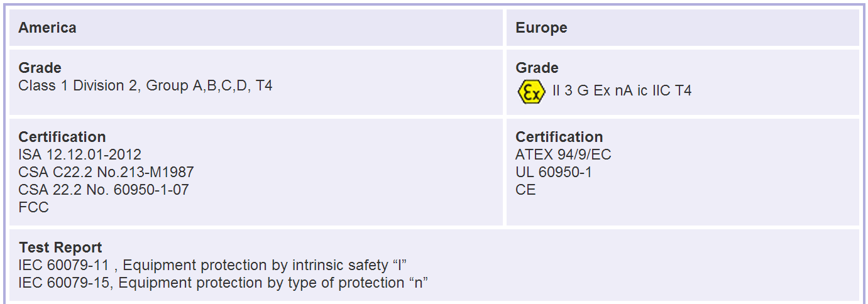Viewport: 868px width, 304px height.
Task: Select the CE certification entry
Action: 525,190
